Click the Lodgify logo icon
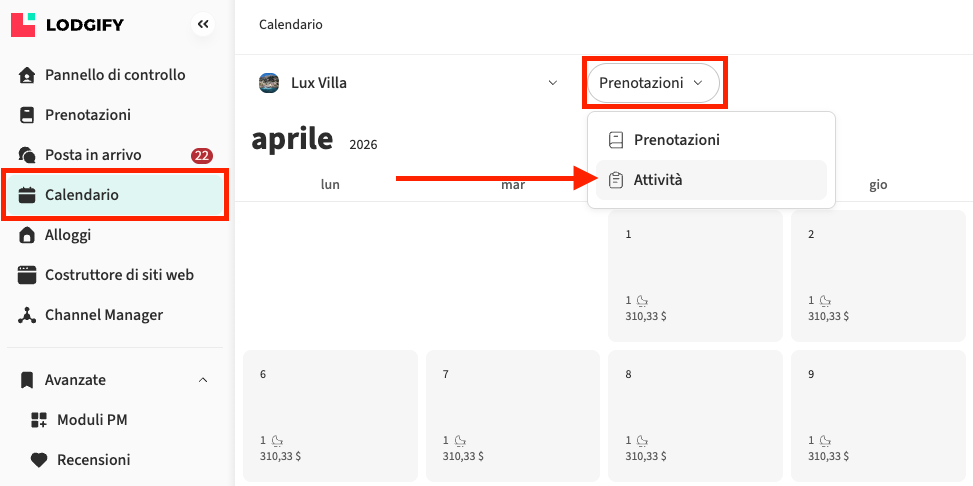The height and width of the screenshot is (486, 973). click(23, 24)
